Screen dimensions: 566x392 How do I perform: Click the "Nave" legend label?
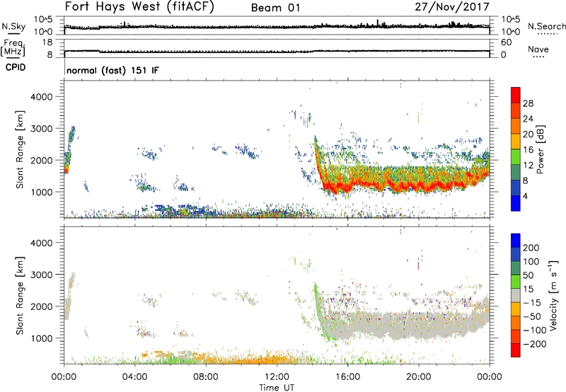[x=538, y=50]
